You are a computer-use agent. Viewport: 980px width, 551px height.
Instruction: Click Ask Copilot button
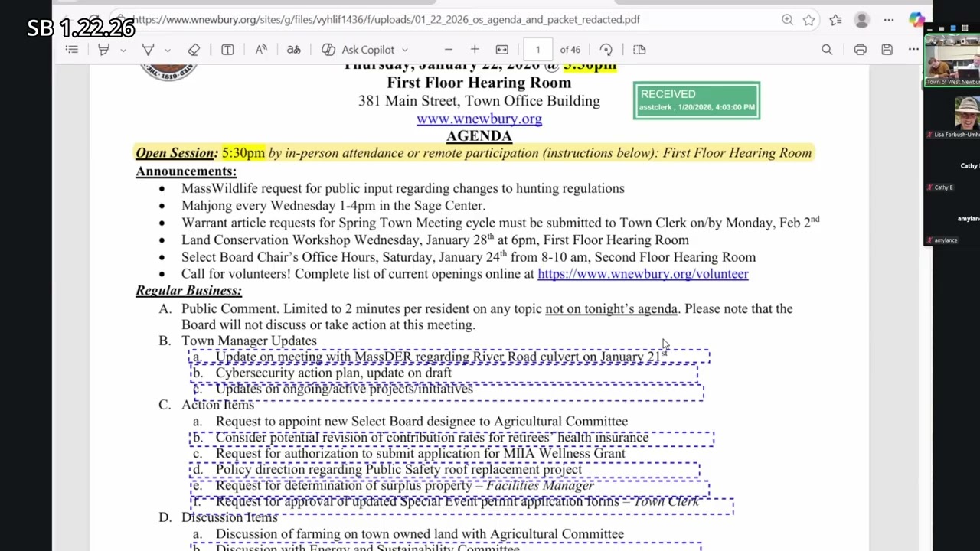click(358, 50)
